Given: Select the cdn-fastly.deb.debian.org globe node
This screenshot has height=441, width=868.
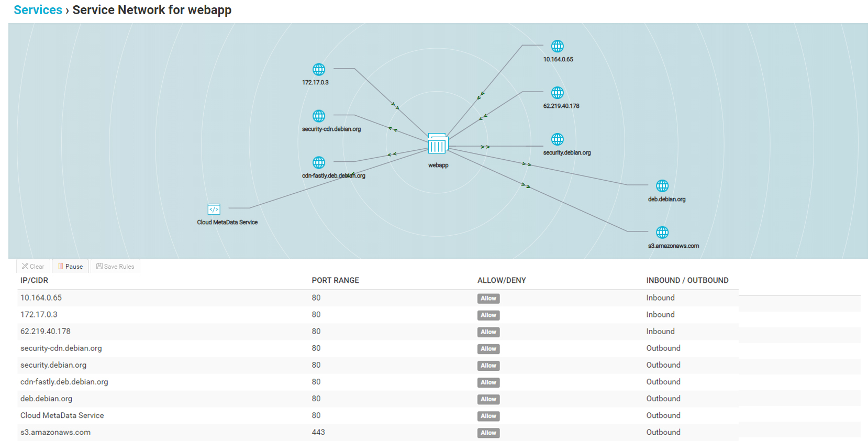Looking at the screenshot, I should 319,162.
